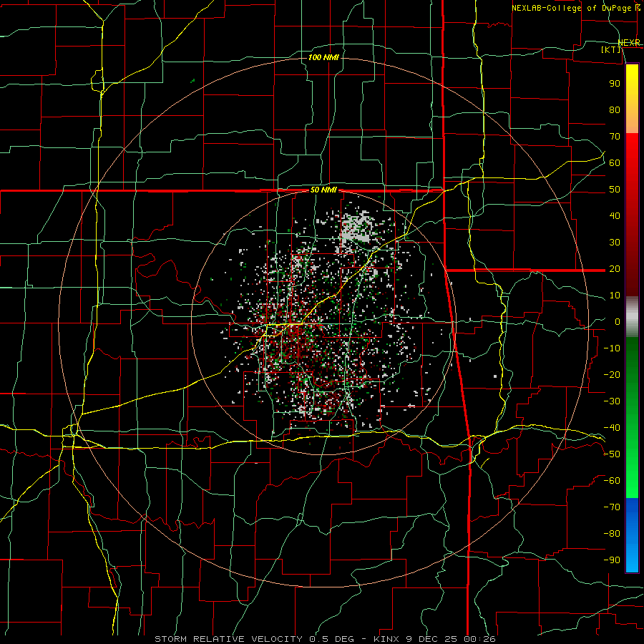Click the large gray echo cluster north of the radar

click(357, 227)
